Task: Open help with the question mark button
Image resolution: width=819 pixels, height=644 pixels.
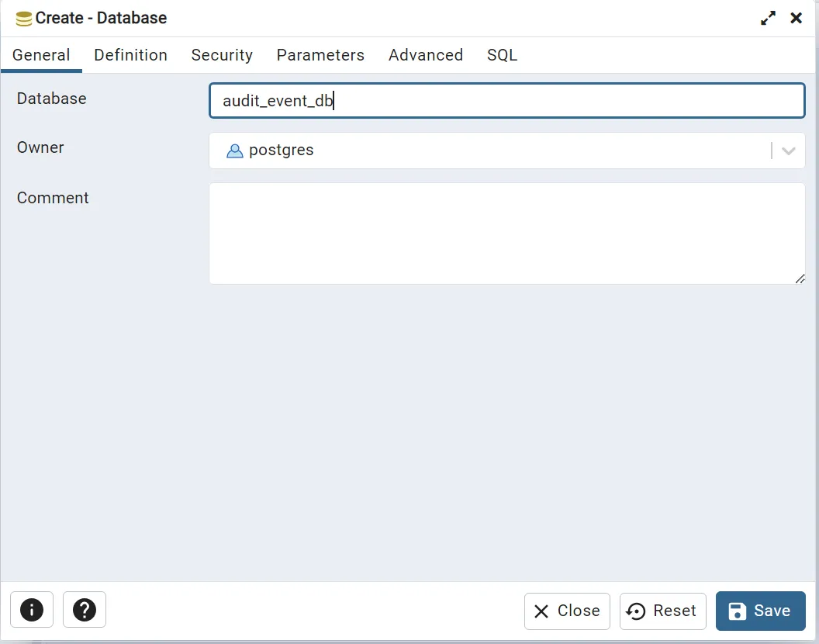Action: point(85,611)
